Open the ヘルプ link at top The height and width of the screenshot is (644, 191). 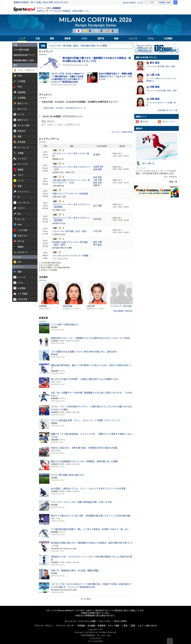140,3
